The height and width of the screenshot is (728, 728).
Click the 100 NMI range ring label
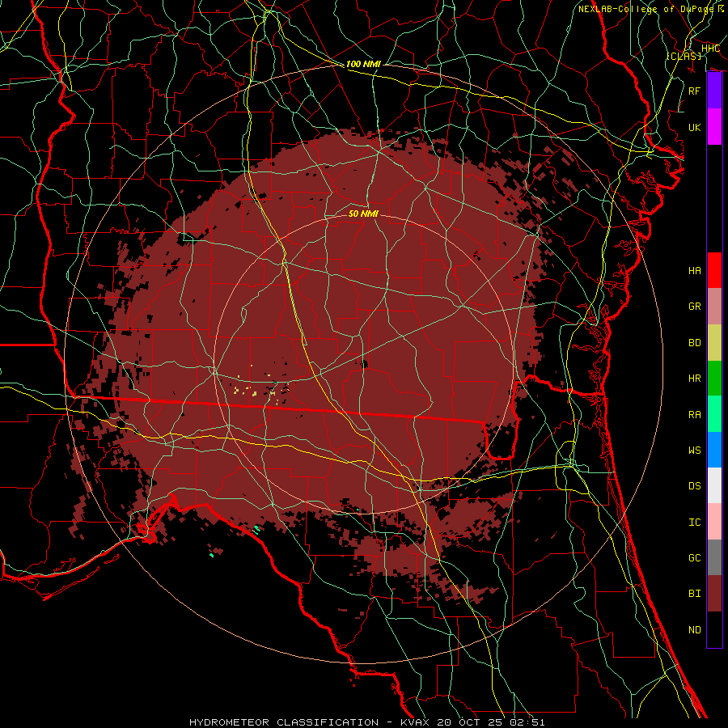[x=363, y=64]
